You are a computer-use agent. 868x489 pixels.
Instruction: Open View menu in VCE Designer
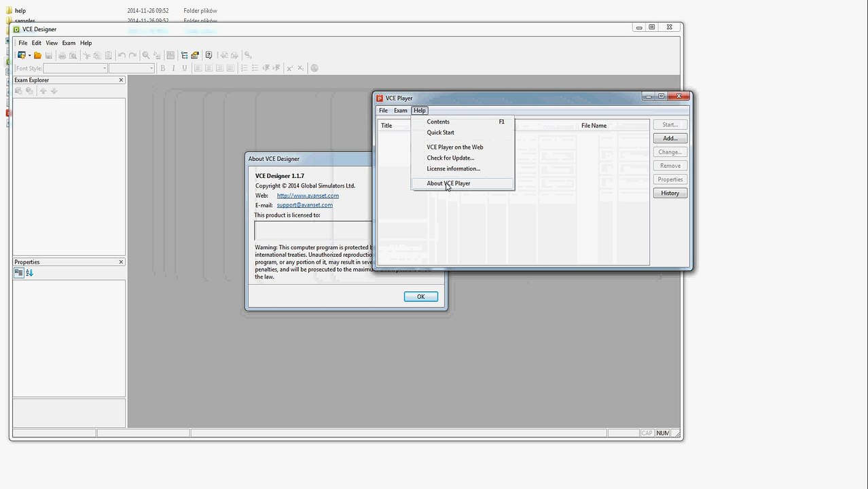pyautogui.click(x=52, y=43)
